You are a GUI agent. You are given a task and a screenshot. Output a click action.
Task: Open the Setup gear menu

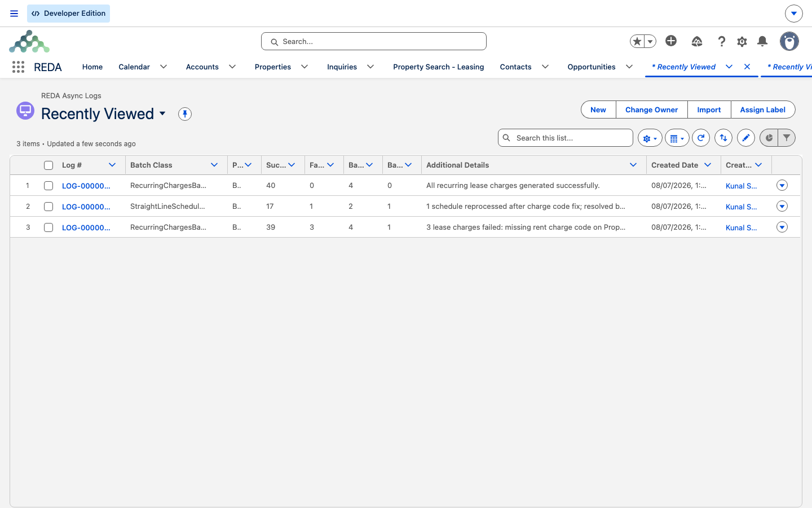(x=742, y=41)
